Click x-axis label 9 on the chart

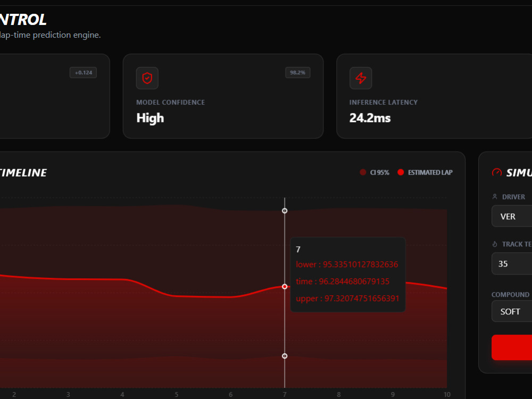point(393,395)
